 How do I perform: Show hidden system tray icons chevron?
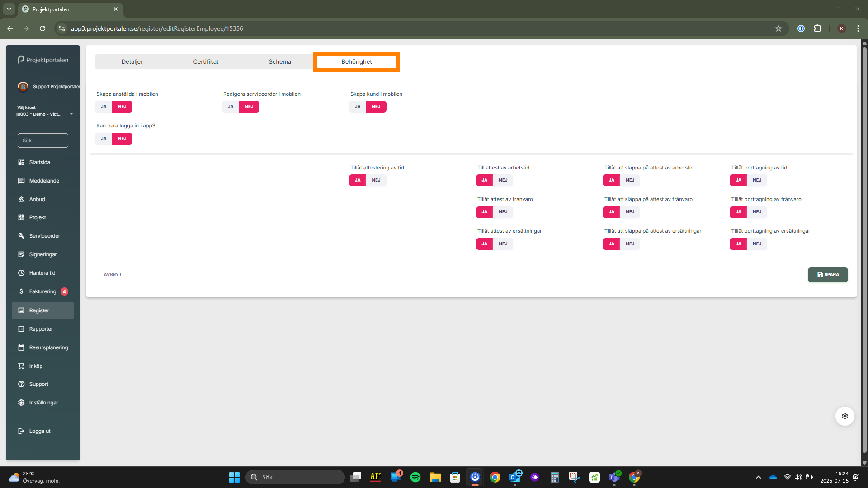[x=759, y=477]
